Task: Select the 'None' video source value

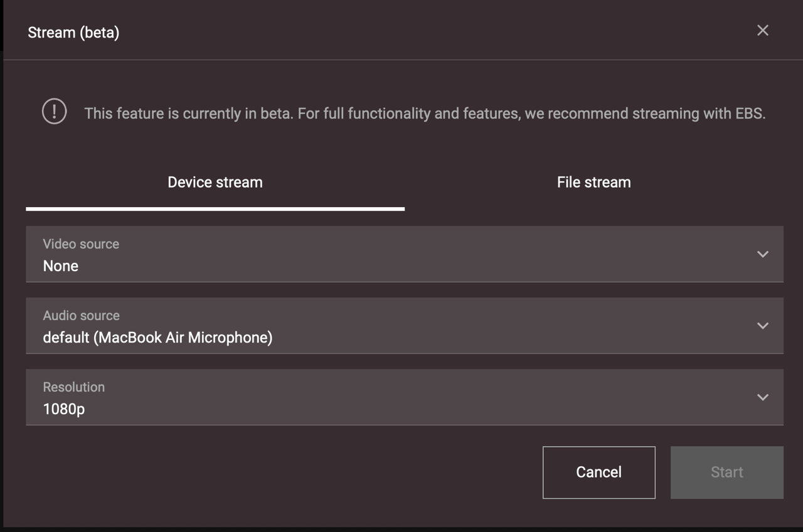Action: [x=61, y=266]
